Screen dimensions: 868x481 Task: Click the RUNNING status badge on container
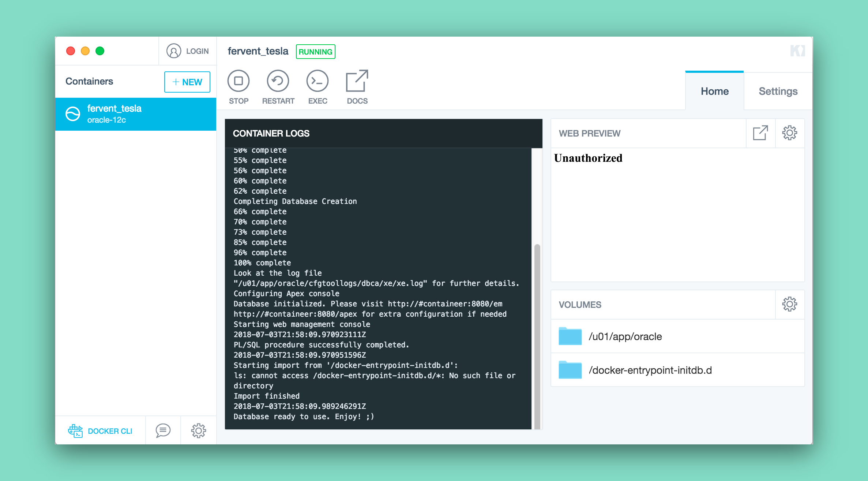(x=315, y=52)
